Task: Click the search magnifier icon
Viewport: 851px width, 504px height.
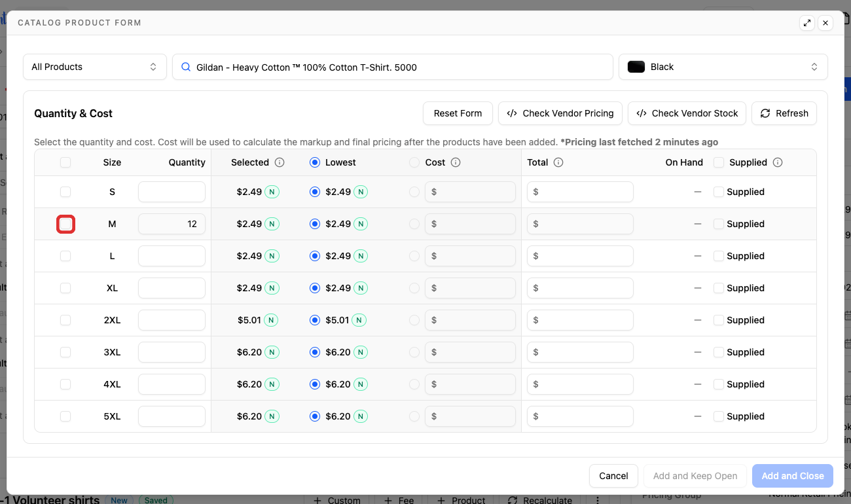Action: (186, 67)
